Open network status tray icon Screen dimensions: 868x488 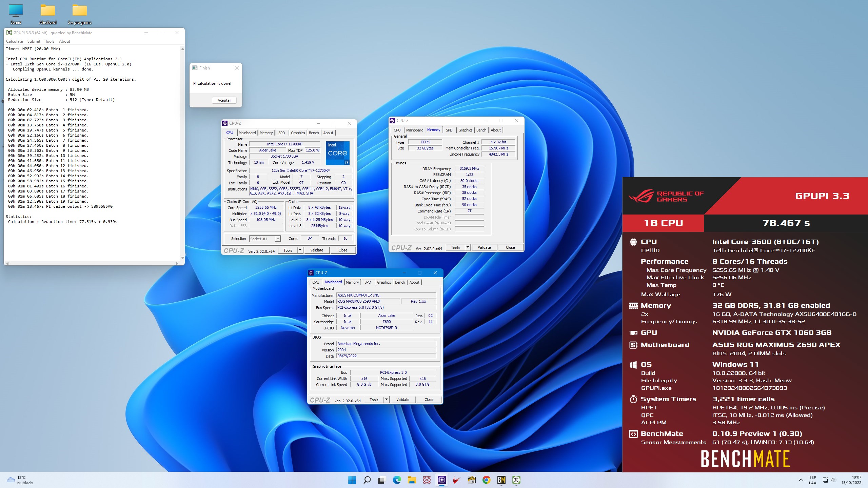[x=825, y=480]
